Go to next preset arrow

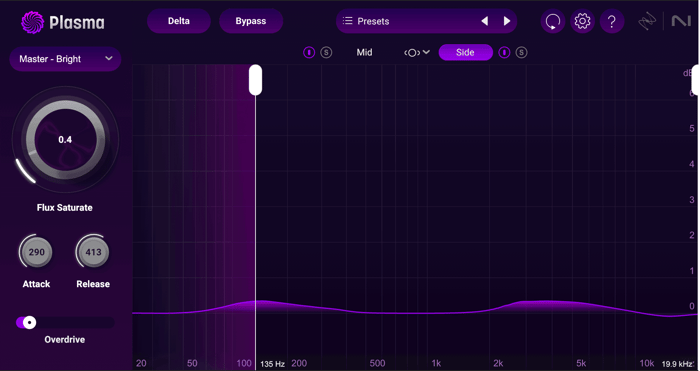pyautogui.click(x=507, y=21)
